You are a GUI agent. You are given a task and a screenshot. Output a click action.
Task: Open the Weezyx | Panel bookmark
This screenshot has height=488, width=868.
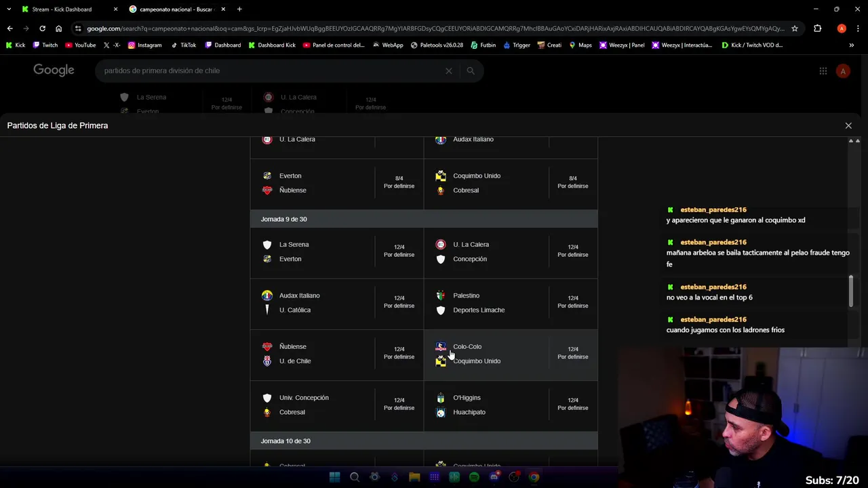coord(622,45)
